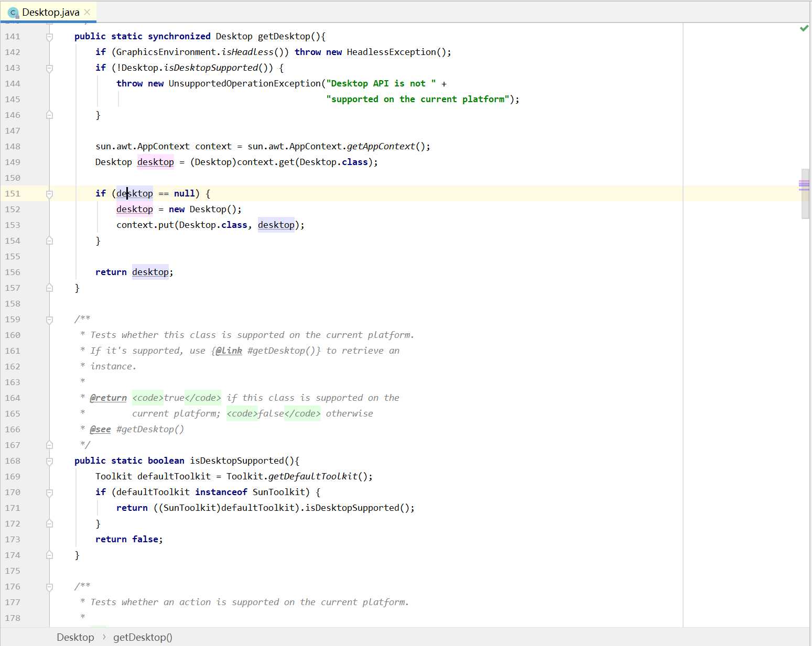This screenshot has width=812, height=646.
Task: Click getDesktop() in the breadcrumb bar
Action: click(x=143, y=637)
